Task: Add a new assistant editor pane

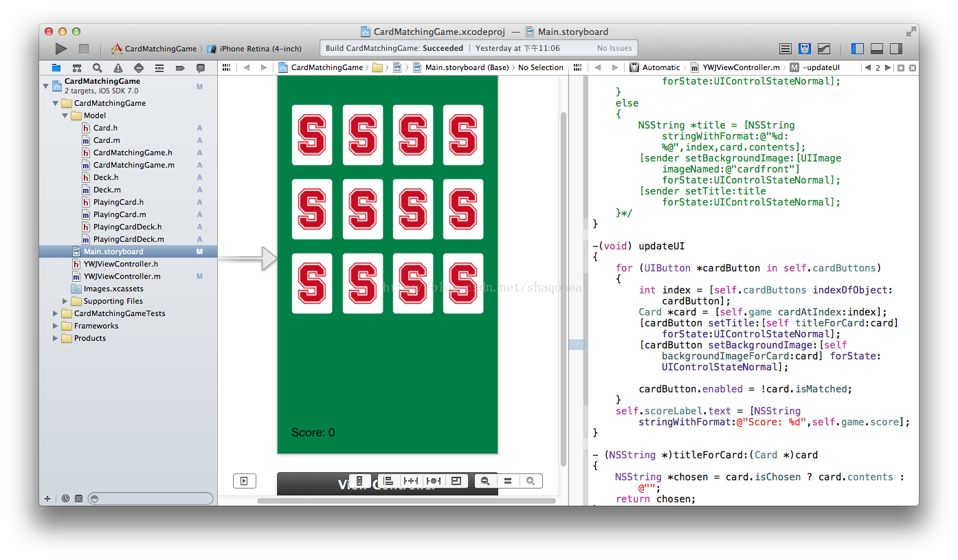Action: (x=901, y=68)
